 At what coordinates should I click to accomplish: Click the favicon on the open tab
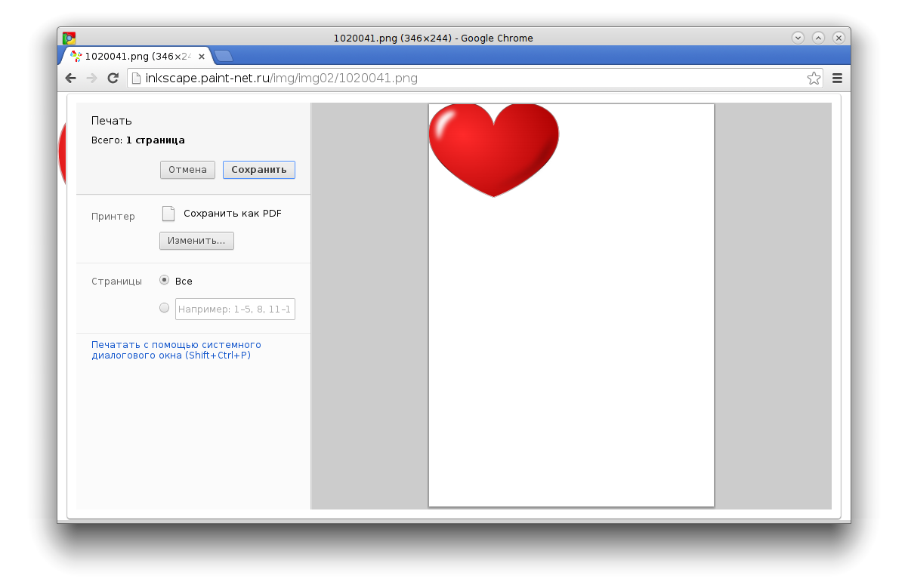[x=76, y=55]
